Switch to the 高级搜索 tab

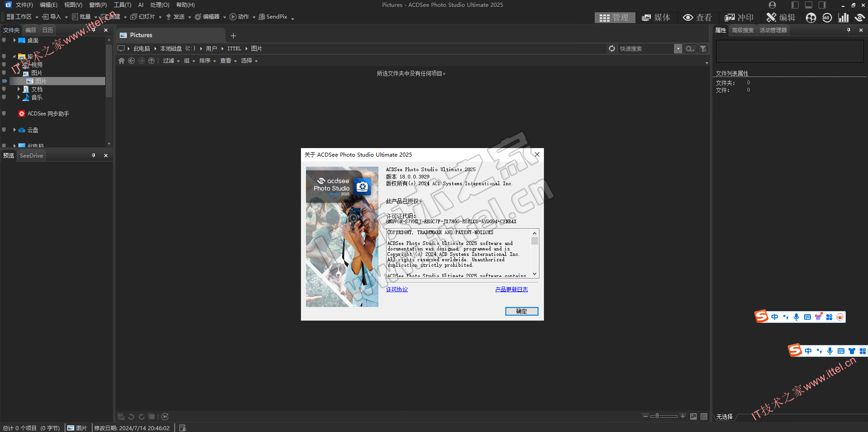pos(742,30)
